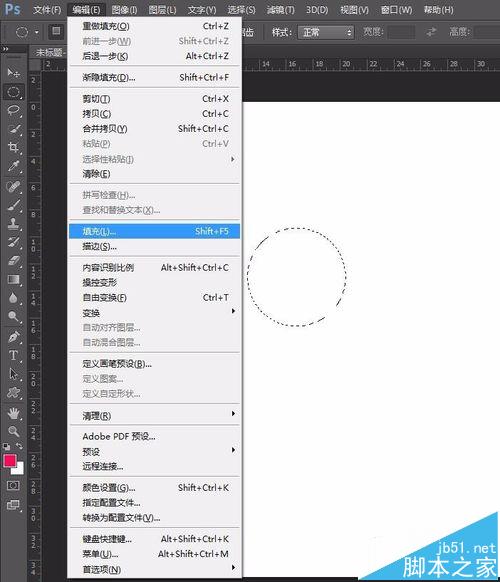This screenshot has width=500, height=582.
Task: Open the Style dropdown set to 正常
Action: click(326, 32)
